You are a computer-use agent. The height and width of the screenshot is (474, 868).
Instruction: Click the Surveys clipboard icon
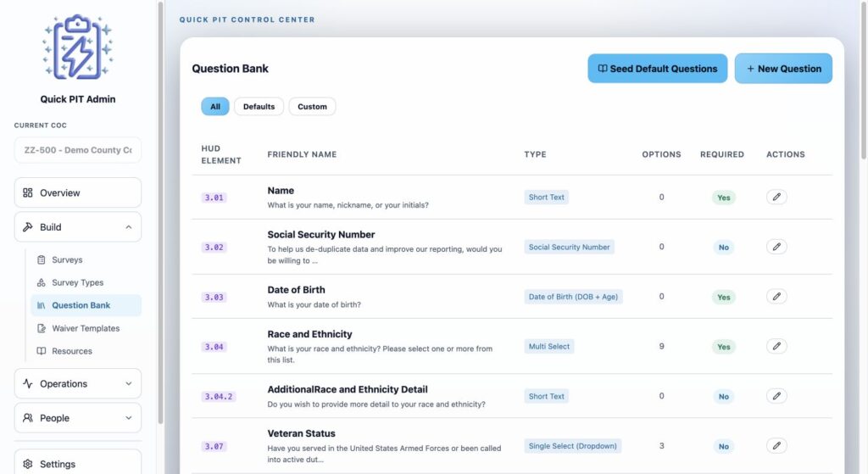click(41, 259)
